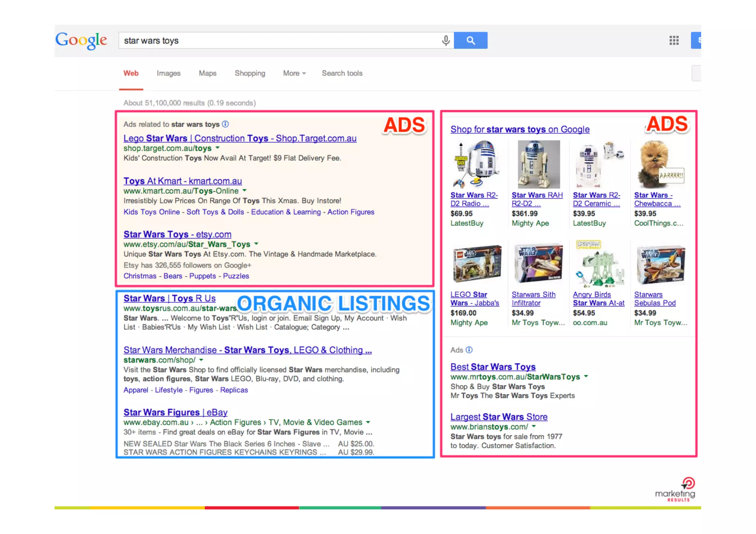Image resolution: width=756 pixels, height=534 pixels.
Task: Open 'Star Wars - Chewbacca' product link
Action: [657, 199]
